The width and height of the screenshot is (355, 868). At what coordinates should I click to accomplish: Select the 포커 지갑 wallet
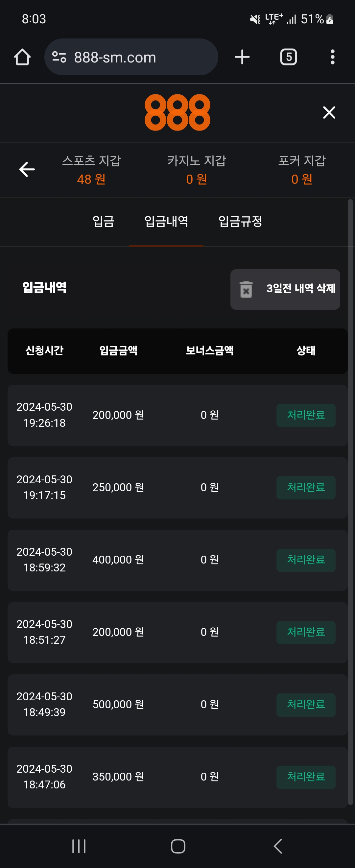pos(302,170)
